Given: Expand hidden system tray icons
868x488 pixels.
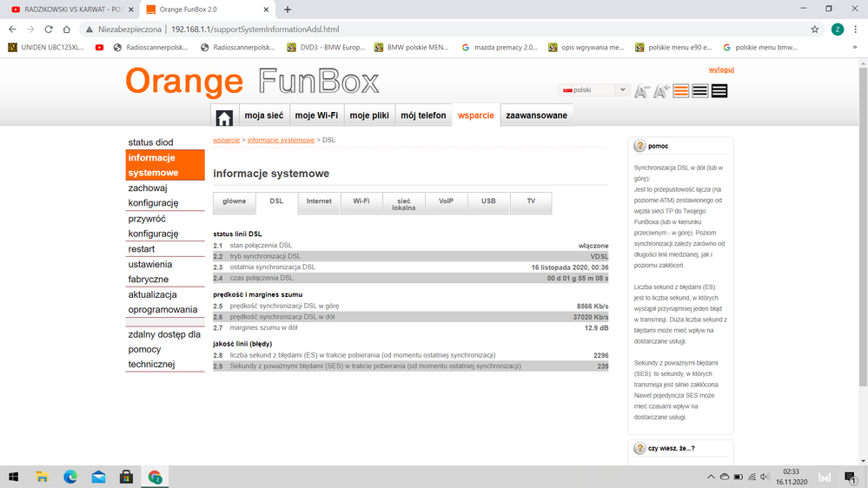Looking at the screenshot, I should pyautogui.click(x=711, y=477).
